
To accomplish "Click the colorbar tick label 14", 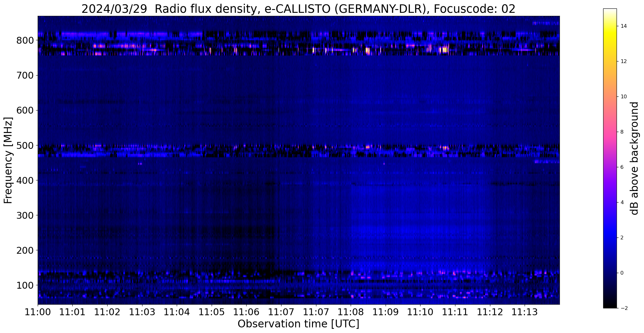I will coord(624,26).
